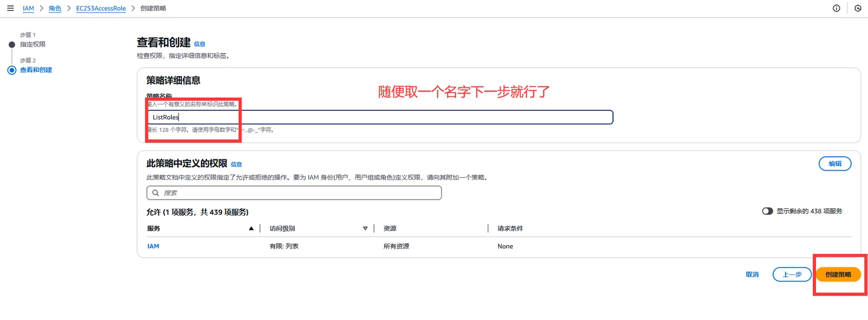Select step 2 查看和创建 radio marker
The height and width of the screenshot is (320, 868).
pos(11,70)
